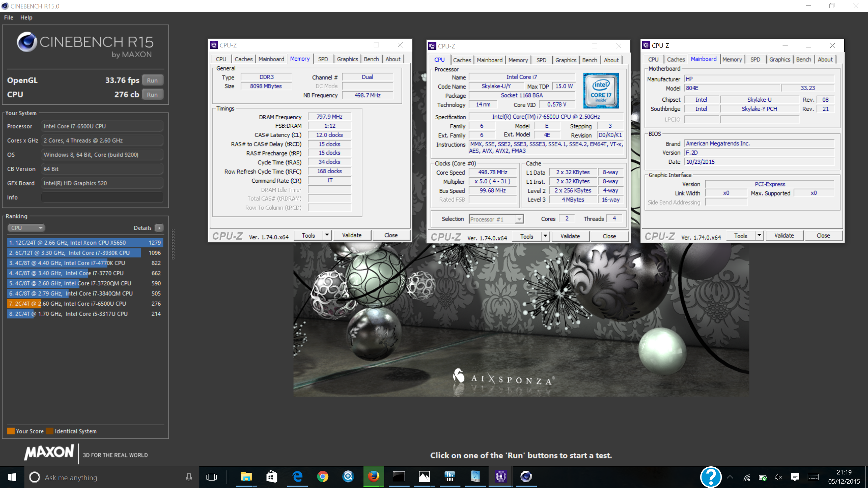The height and width of the screenshot is (488, 868).
Task: Switch to CPU-Z via its purple taskbar icon
Action: click(x=501, y=477)
